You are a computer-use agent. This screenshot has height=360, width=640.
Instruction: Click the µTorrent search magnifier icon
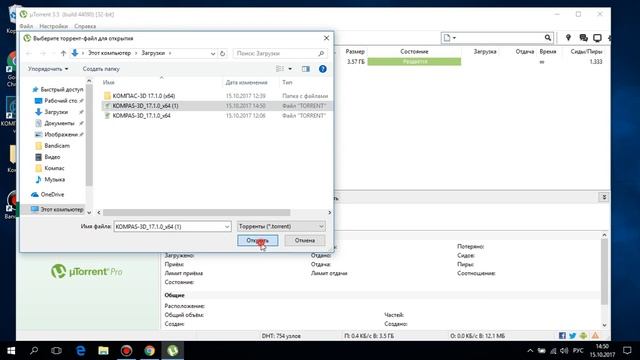pyautogui.click(x=548, y=38)
